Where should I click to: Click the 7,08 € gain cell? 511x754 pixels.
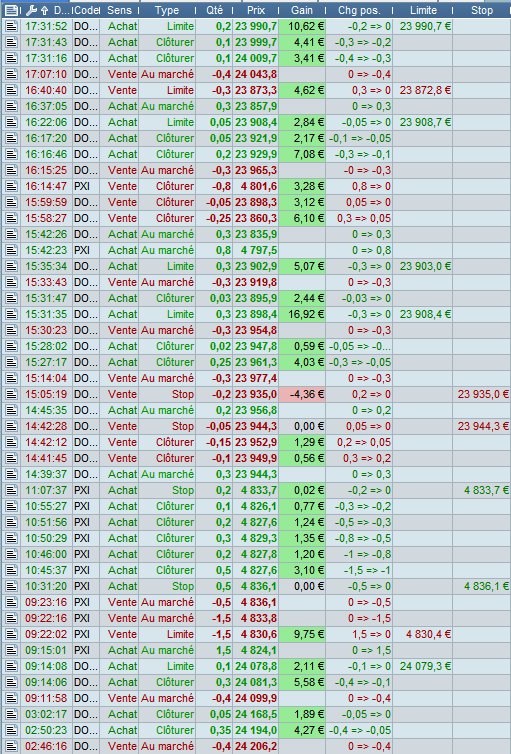tap(302, 154)
